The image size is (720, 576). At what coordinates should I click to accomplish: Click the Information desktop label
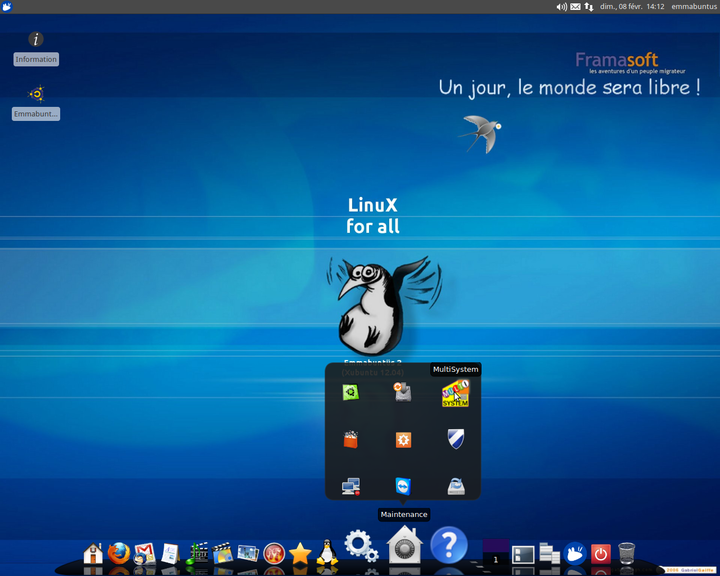(x=36, y=59)
